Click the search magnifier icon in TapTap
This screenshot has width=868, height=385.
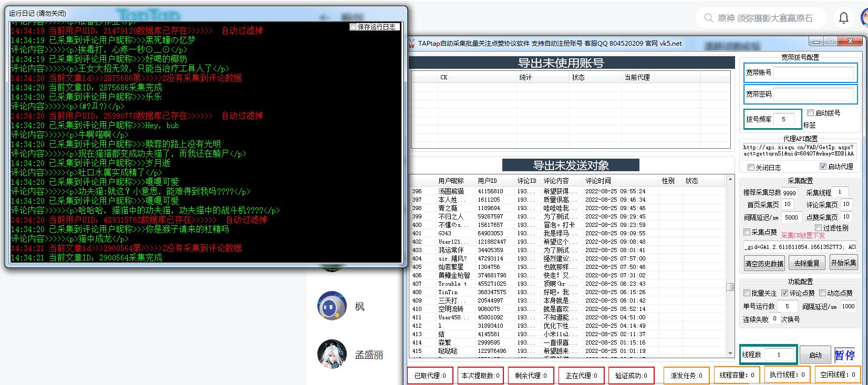pyautogui.click(x=708, y=18)
